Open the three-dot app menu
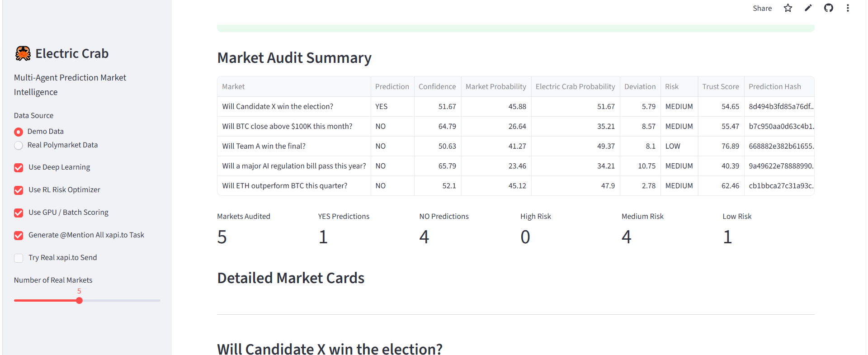 click(x=848, y=8)
